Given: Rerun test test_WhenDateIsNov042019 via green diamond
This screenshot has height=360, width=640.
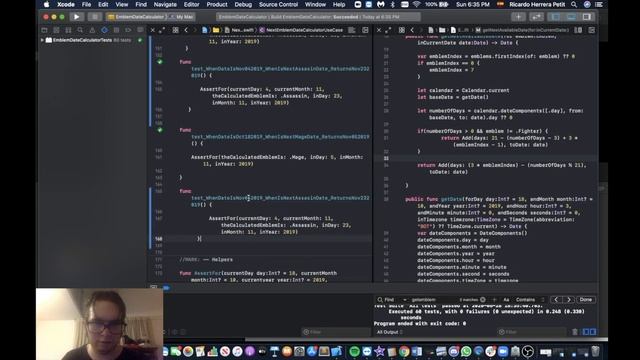Looking at the screenshot, I should point(160,62).
